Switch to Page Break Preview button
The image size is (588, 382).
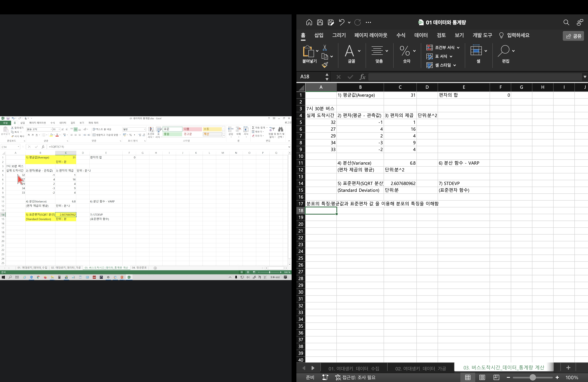[x=496, y=377]
